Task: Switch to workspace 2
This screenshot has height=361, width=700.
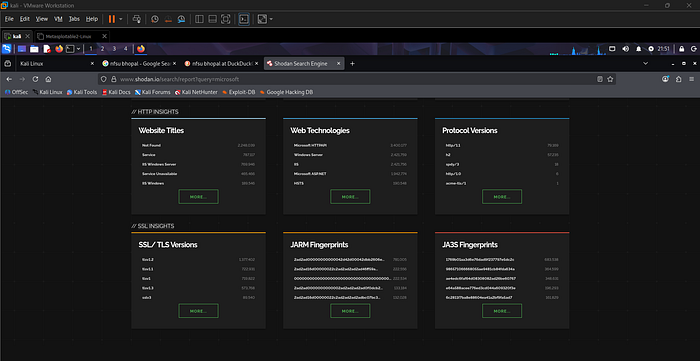Action: click(102, 49)
